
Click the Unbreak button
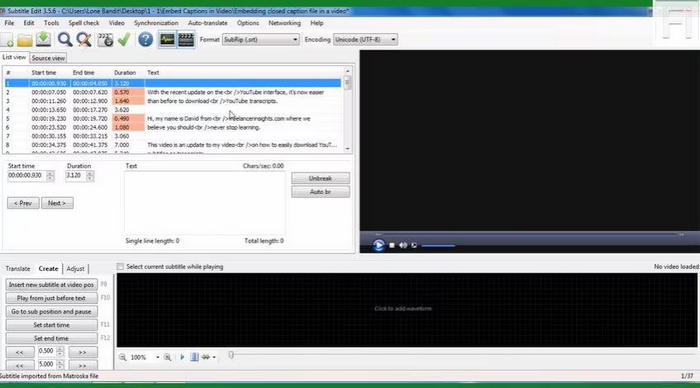point(320,178)
